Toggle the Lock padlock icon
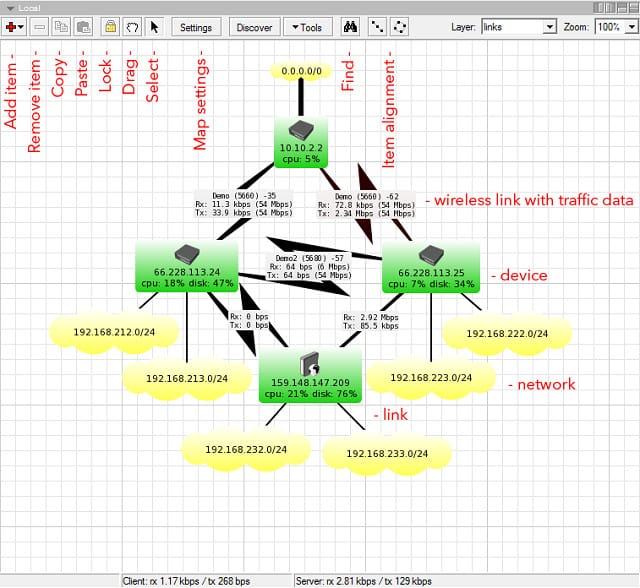This screenshot has width=640, height=588. click(x=110, y=27)
